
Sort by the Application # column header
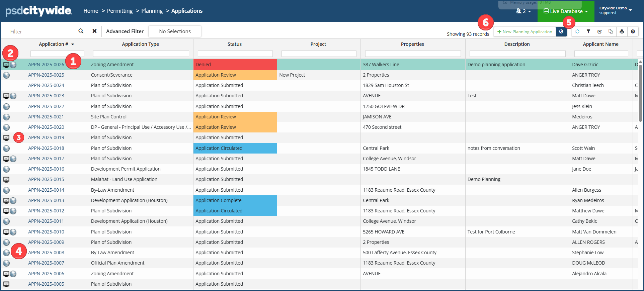pyautogui.click(x=54, y=44)
